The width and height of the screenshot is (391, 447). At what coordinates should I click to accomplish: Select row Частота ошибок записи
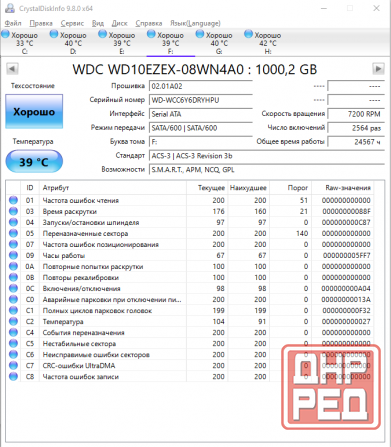pos(190,376)
